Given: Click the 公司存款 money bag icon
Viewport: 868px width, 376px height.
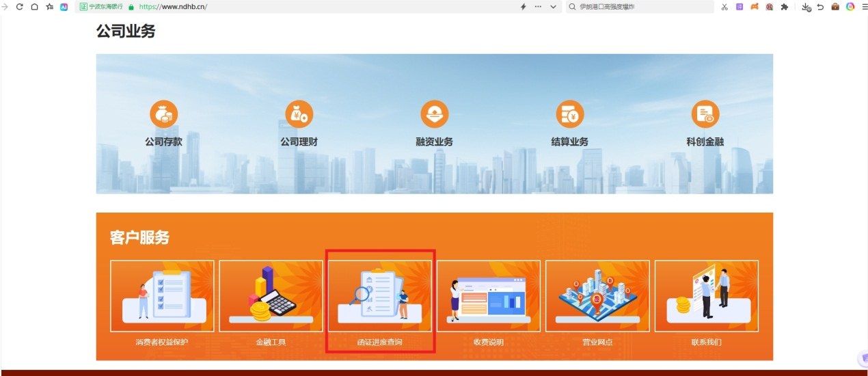Looking at the screenshot, I should 163,114.
